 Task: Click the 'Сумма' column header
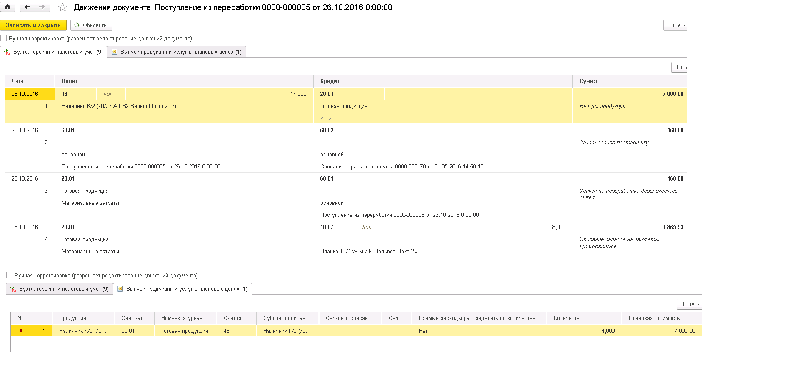point(630,81)
